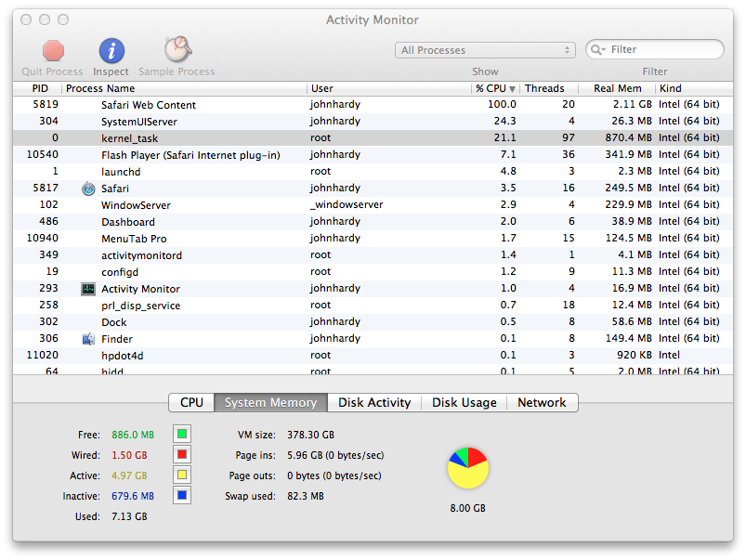Click the blue Inspect info icon
The height and width of the screenshot is (560, 746).
(x=111, y=50)
